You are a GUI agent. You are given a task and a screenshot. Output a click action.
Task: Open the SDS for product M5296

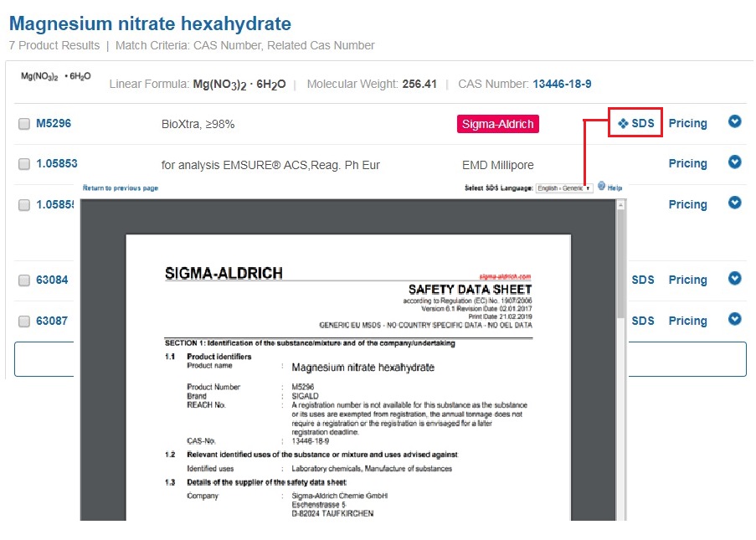tap(636, 123)
